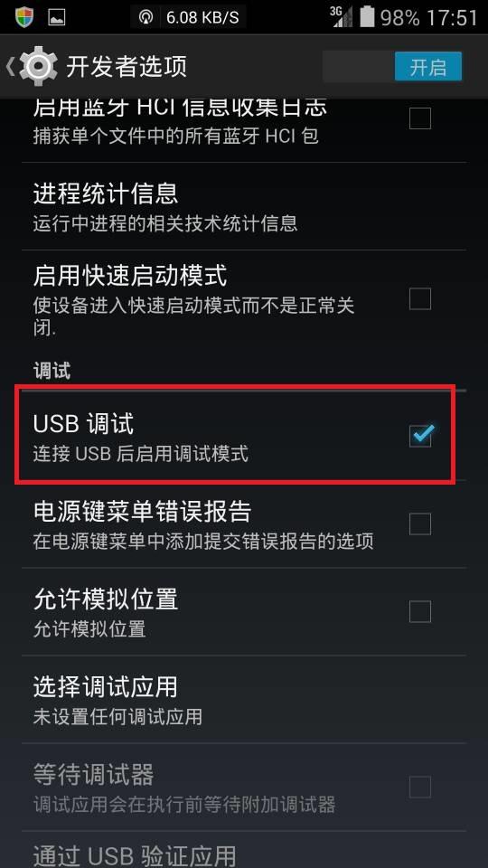Check the Bluetooth HCI log checkbox
This screenshot has height=868, width=488.
pyautogui.click(x=420, y=118)
